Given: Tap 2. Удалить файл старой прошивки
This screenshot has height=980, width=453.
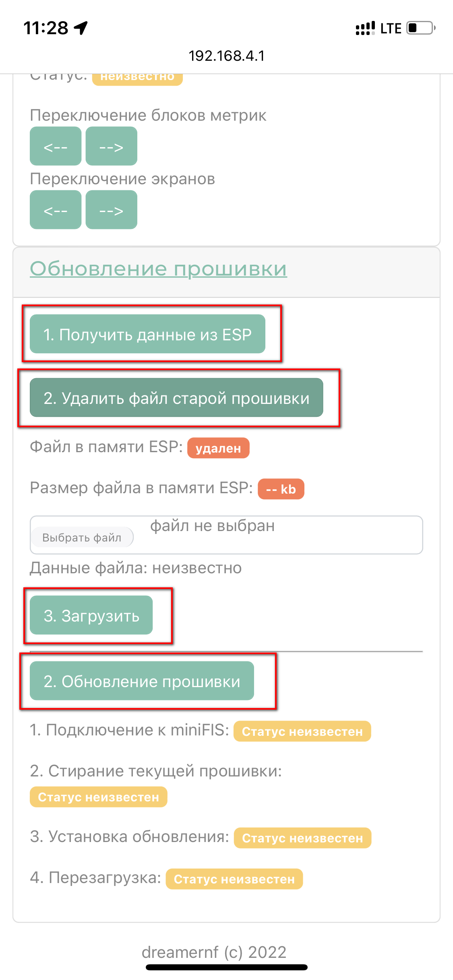Looking at the screenshot, I should [176, 397].
